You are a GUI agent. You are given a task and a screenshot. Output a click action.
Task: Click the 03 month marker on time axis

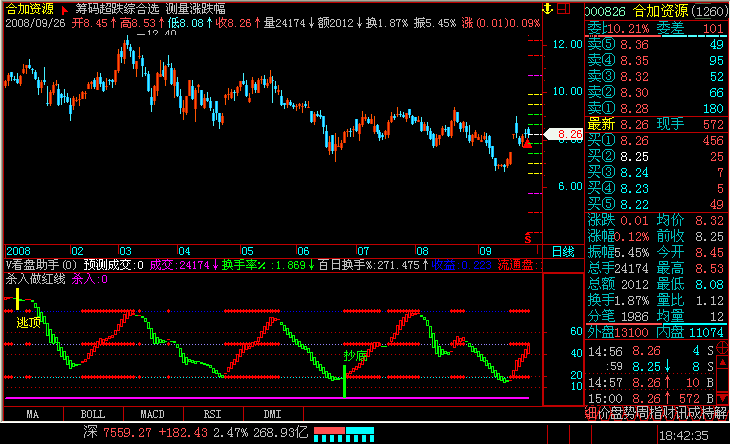pyautogui.click(x=125, y=251)
